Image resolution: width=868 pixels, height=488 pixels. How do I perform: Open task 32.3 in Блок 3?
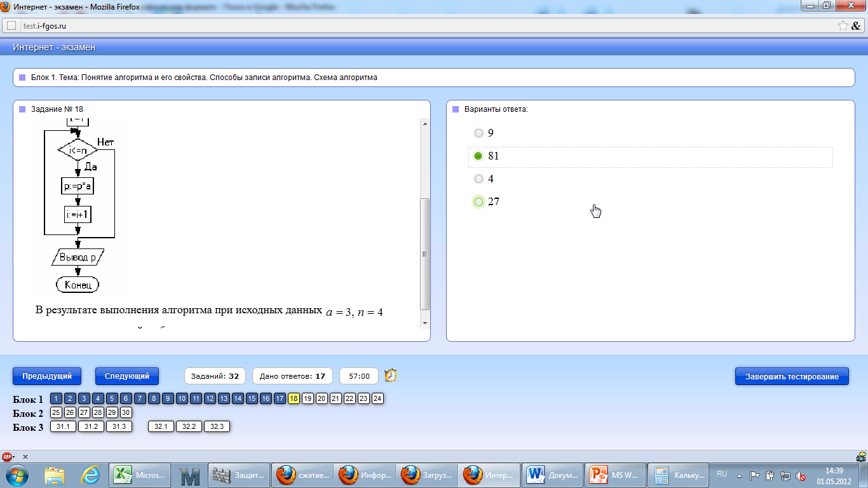point(217,426)
